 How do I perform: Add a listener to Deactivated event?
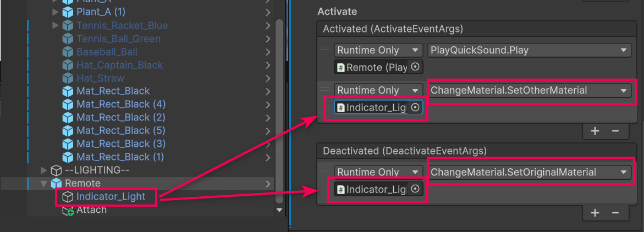click(595, 213)
